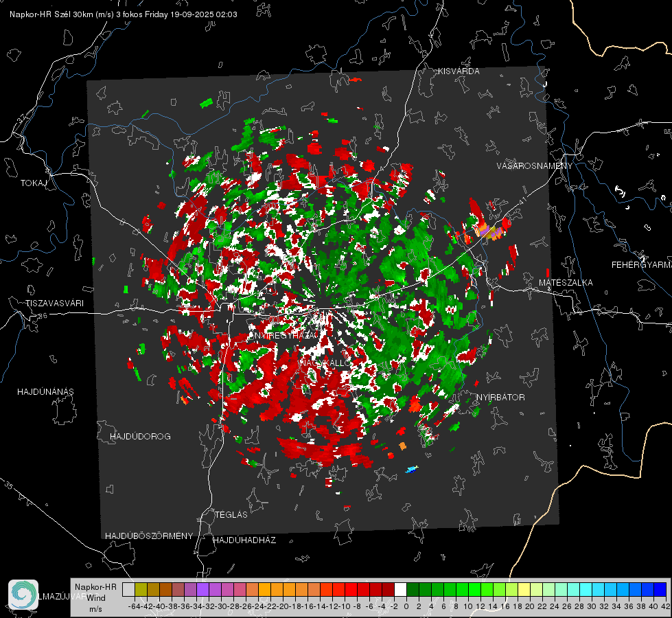Click the HAJDÚDOROG city label
The image size is (672, 618).
[140, 436]
